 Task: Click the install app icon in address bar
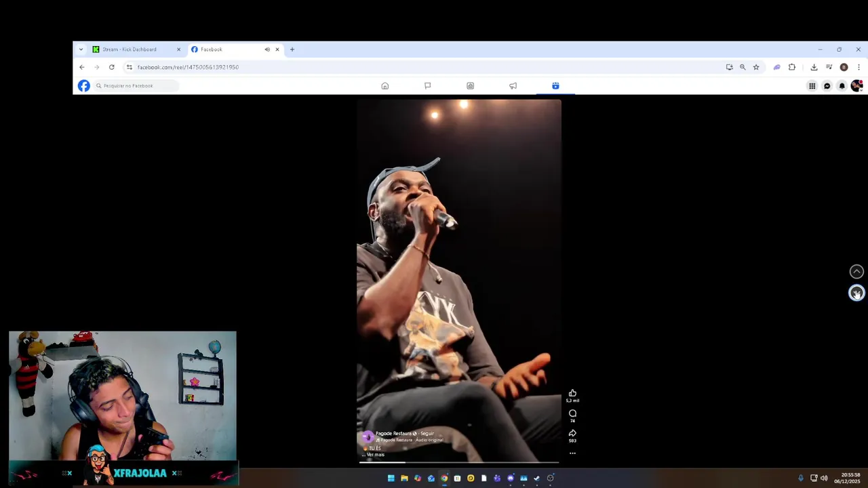[729, 67]
